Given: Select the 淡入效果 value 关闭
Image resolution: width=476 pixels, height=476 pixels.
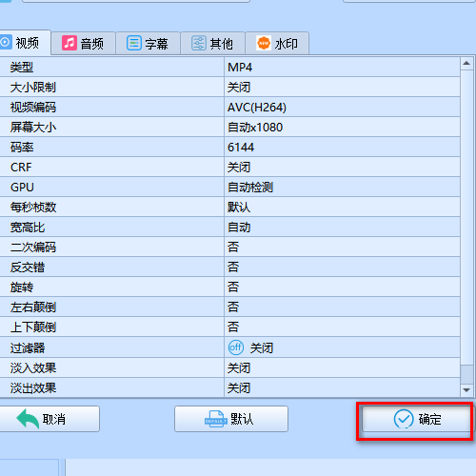Looking at the screenshot, I should pyautogui.click(x=342, y=367).
